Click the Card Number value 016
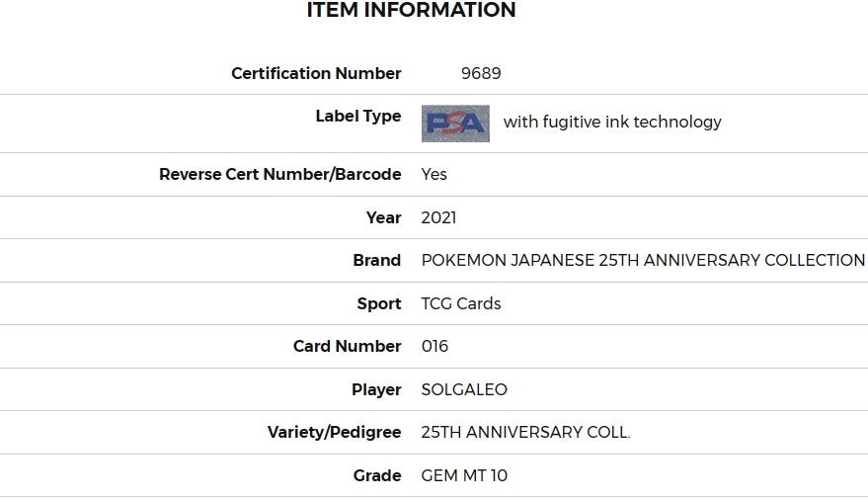This screenshot has width=868, height=502. (434, 346)
